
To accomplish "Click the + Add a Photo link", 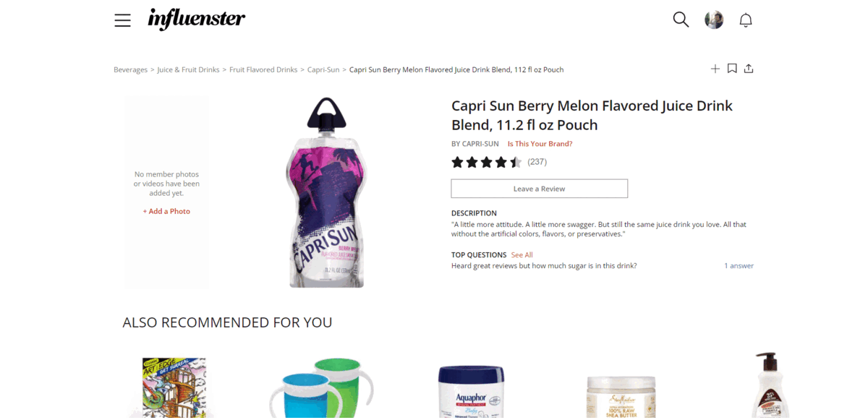I will pyautogui.click(x=166, y=212).
